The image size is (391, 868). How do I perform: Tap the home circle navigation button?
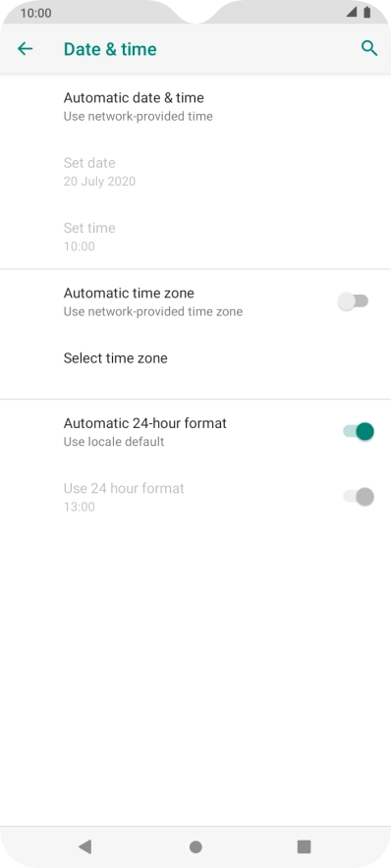(x=195, y=846)
